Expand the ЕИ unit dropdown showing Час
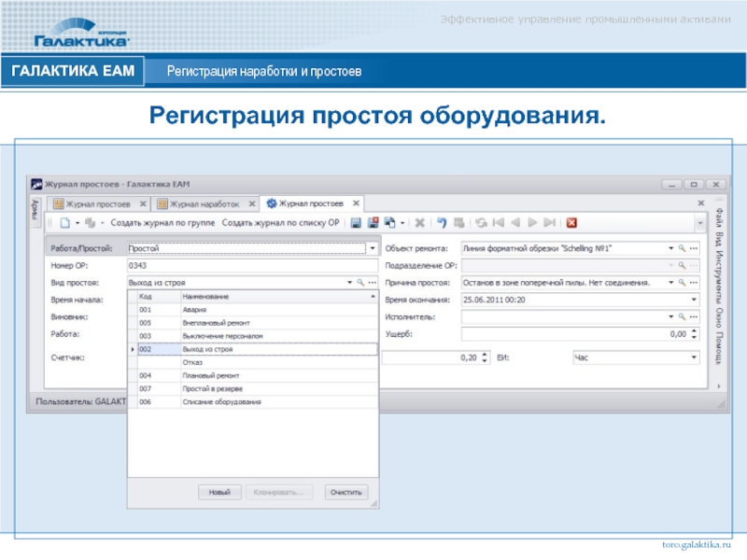Viewport: 747px width, 560px height. point(694,357)
